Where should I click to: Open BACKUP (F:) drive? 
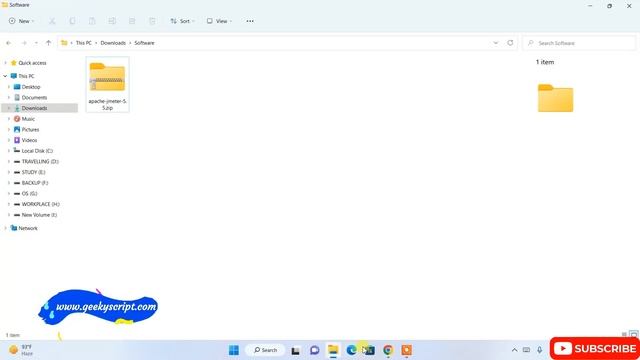(x=35, y=183)
